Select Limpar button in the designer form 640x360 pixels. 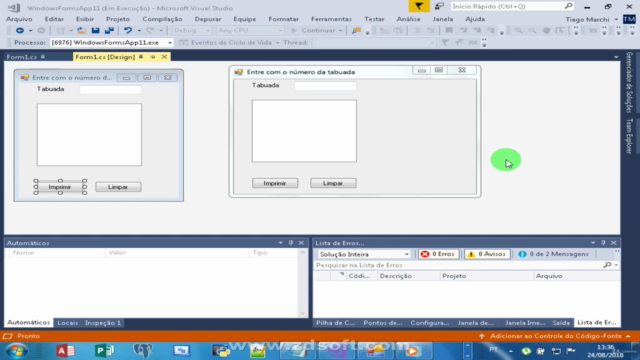(118, 187)
